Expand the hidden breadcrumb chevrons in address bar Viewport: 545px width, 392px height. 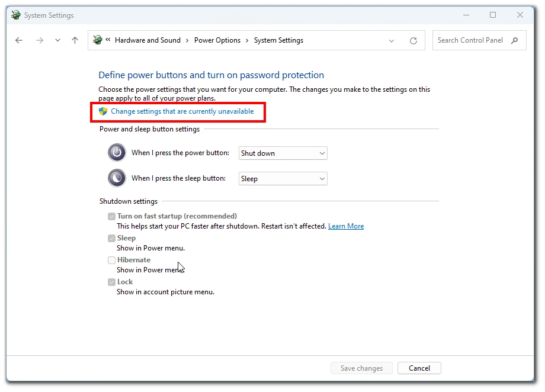(x=108, y=40)
